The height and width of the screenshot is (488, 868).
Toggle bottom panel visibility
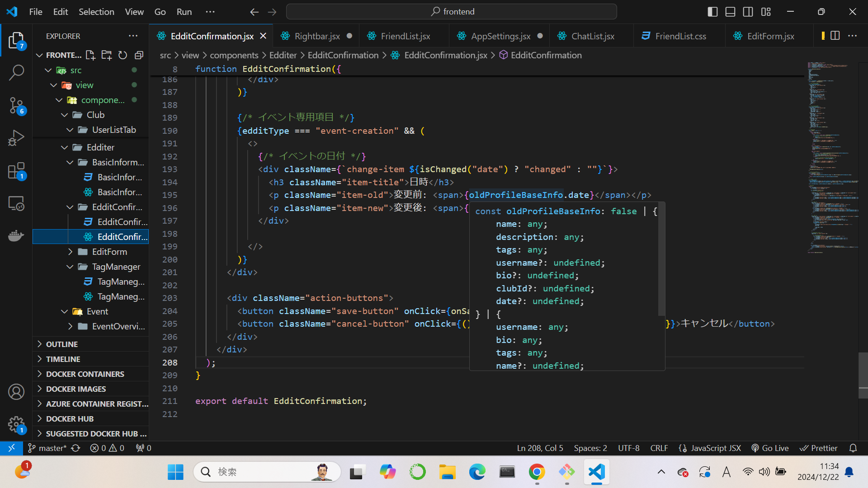[x=730, y=12]
